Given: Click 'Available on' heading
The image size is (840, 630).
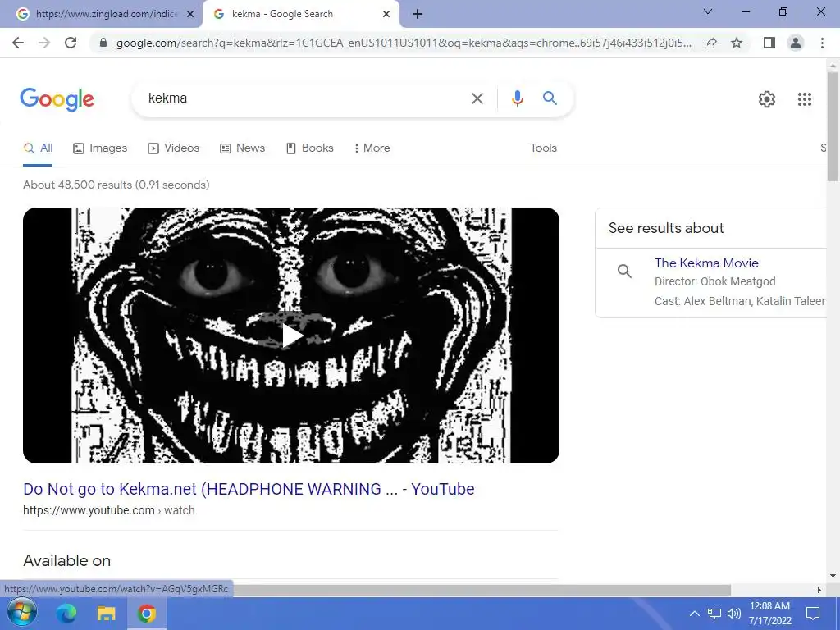Looking at the screenshot, I should pyautogui.click(x=67, y=561).
